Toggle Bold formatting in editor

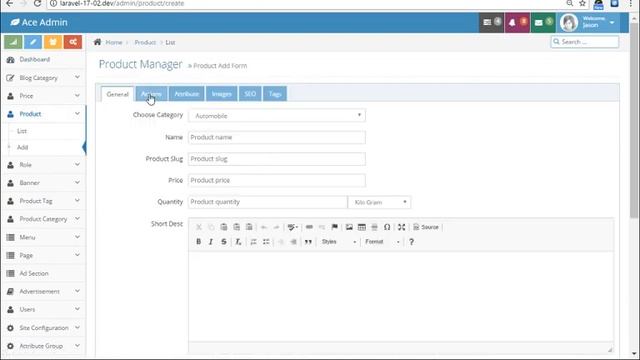(x=198, y=242)
